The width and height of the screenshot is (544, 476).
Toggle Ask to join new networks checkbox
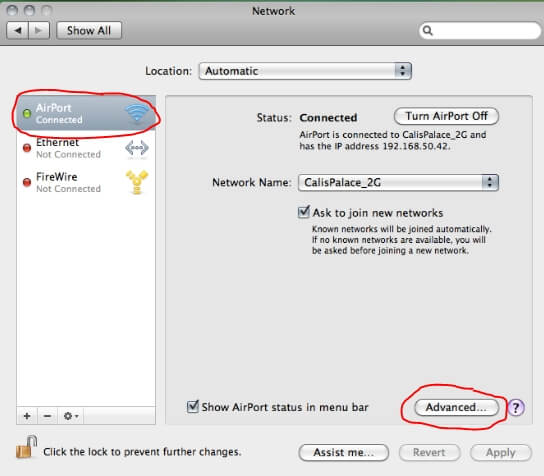304,212
